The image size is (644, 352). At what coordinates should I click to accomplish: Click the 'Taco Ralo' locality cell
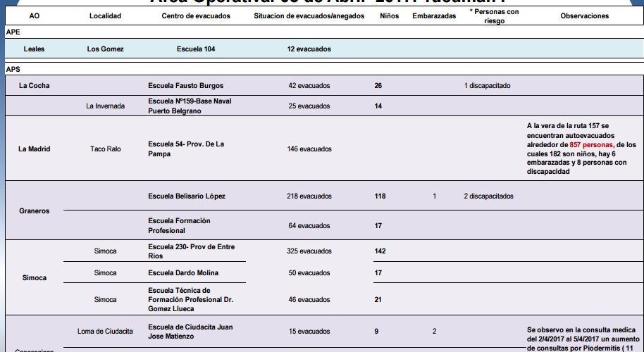[x=105, y=149]
